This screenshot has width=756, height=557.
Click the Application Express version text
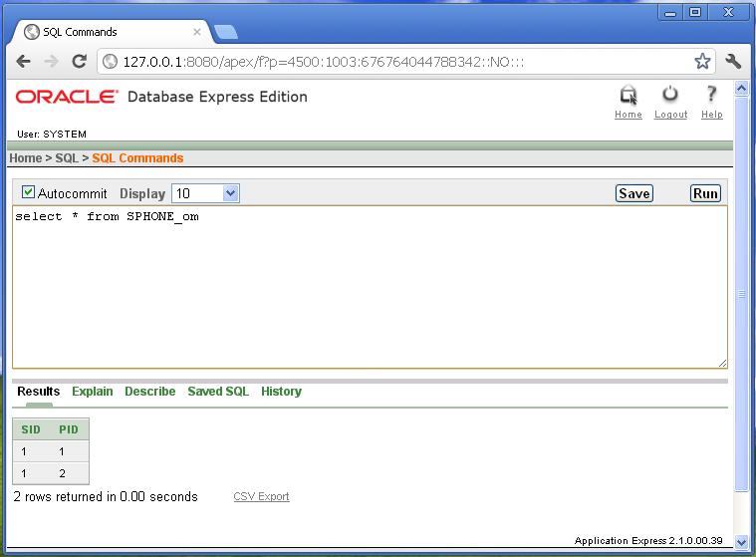pyautogui.click(x=648, y=541)
